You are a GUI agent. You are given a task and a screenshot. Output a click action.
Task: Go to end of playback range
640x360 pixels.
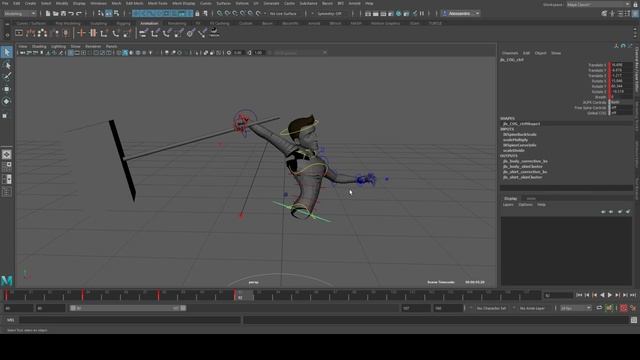[633, 295]
